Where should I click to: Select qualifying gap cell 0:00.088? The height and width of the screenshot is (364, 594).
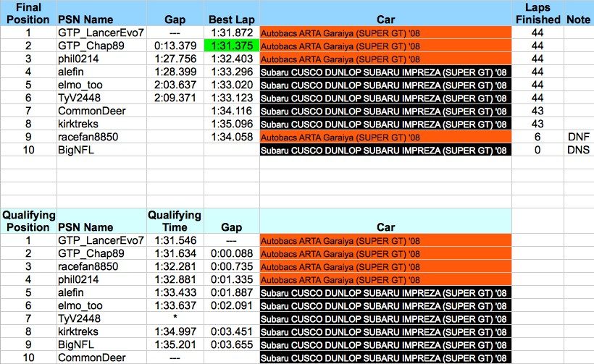click(x=232, y=253)
